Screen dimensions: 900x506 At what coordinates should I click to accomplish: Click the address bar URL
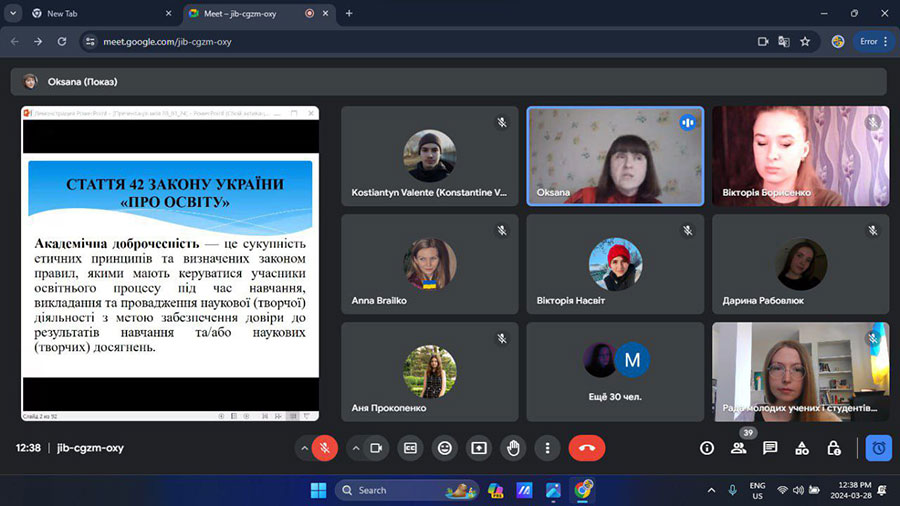tap(167, 41)
